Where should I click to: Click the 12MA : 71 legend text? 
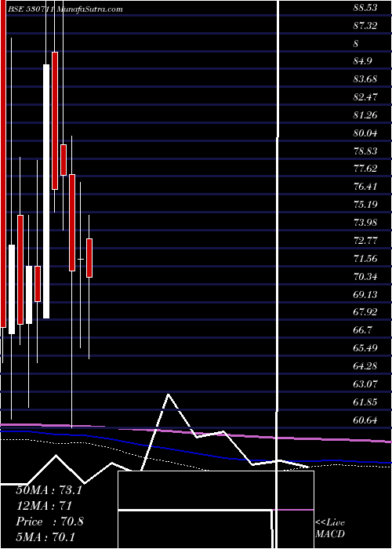44,506
